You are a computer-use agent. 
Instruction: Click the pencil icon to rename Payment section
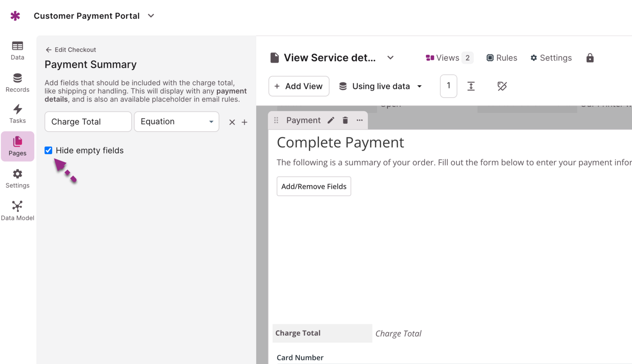pyautogui.click(x=331, y=120)
